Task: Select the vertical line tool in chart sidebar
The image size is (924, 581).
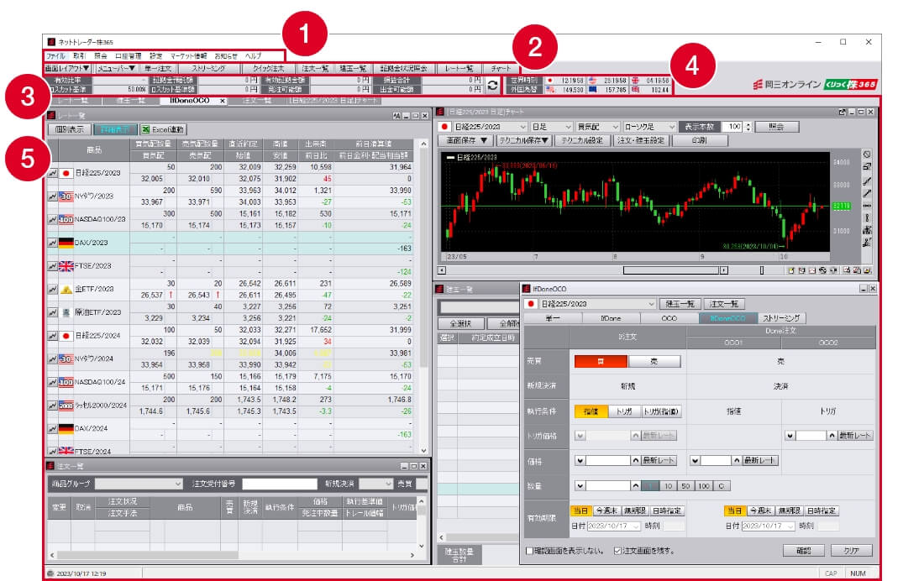Action: [867, 218]
